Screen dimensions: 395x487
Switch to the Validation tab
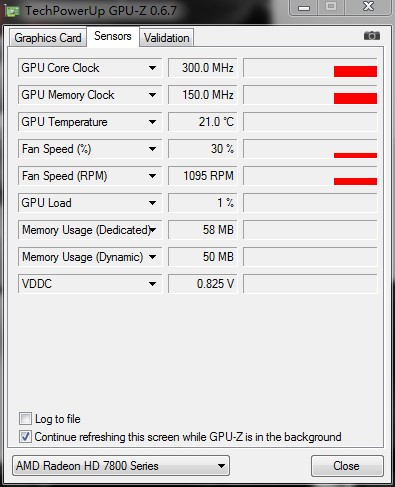(x=166, y=38)
